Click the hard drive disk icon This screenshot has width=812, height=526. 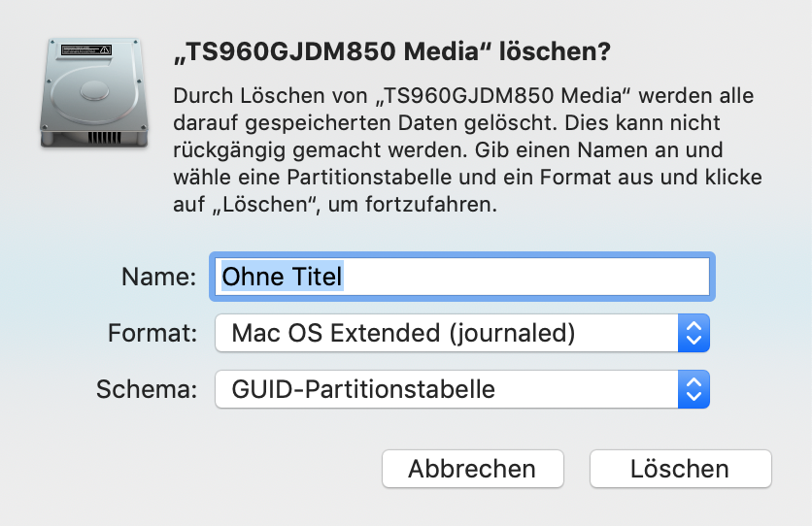pos(94,93)
